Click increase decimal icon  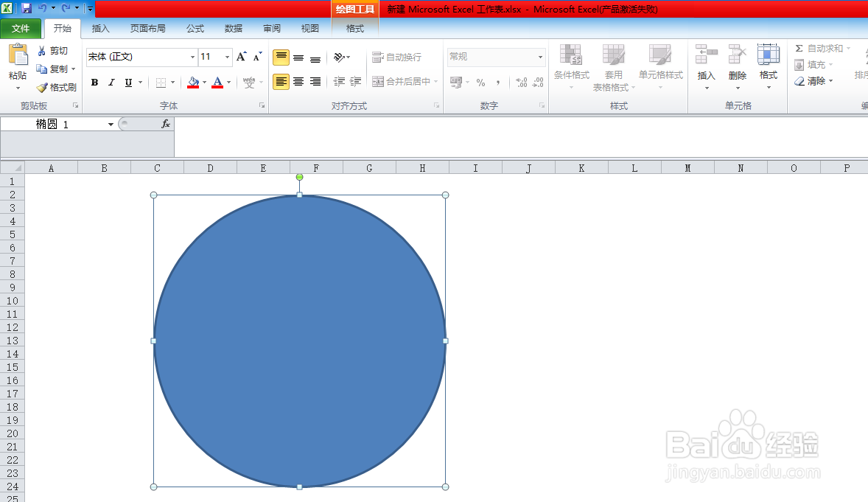(522, 83)
